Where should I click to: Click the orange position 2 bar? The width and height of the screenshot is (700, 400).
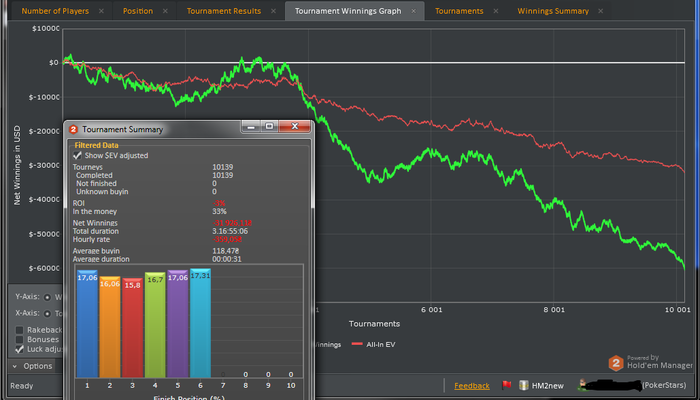pos(110,327)
